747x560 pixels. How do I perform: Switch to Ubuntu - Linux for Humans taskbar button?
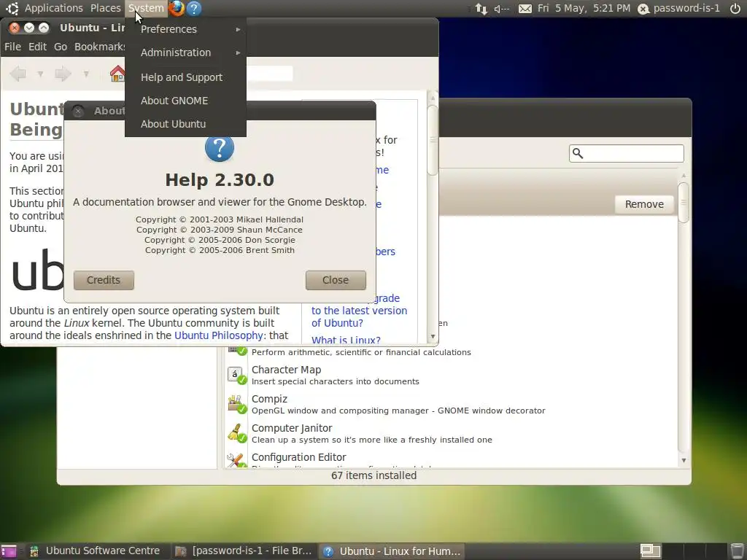(392, 551)
